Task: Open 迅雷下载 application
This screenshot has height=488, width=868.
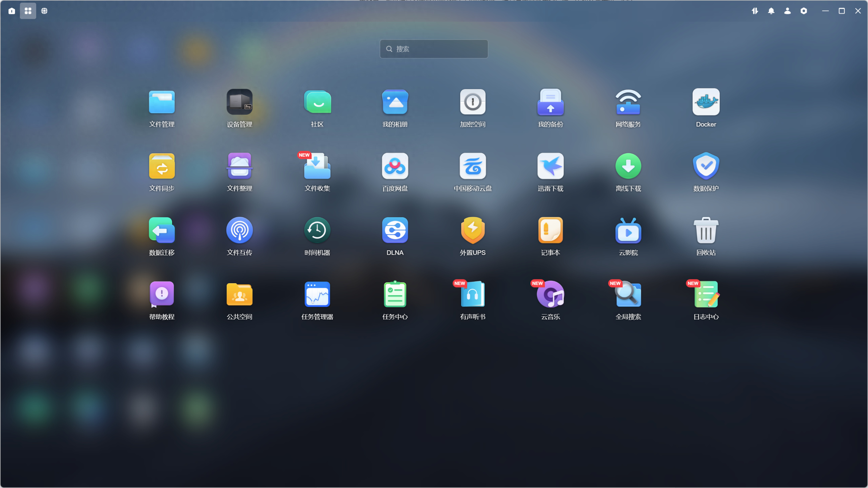Action: pos(550,166)
